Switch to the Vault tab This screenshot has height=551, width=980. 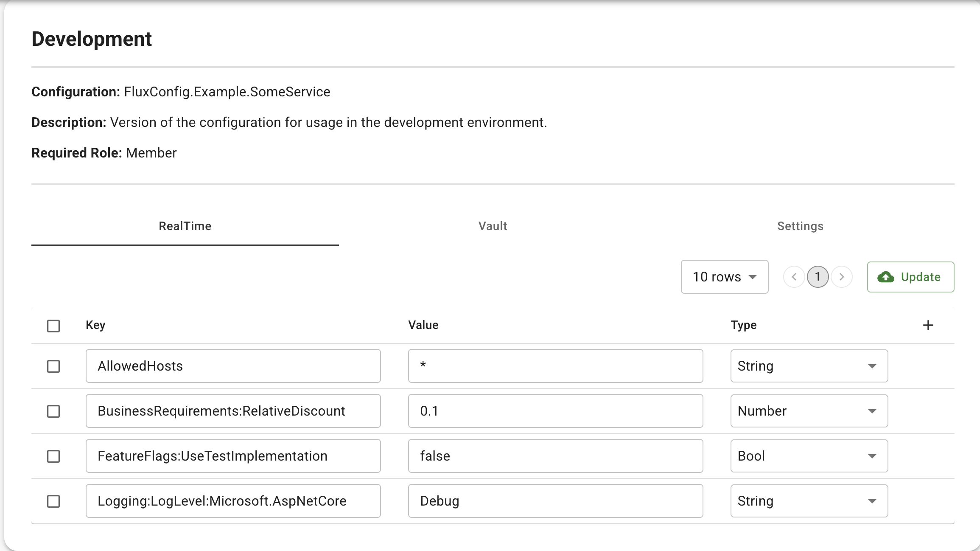point(493,226)
